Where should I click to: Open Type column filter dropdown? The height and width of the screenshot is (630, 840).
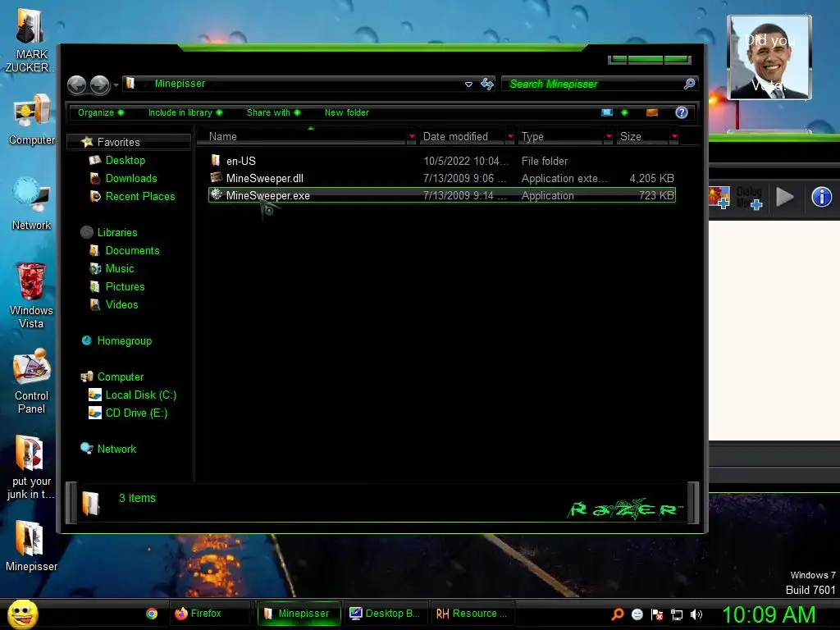coord(609,137)
